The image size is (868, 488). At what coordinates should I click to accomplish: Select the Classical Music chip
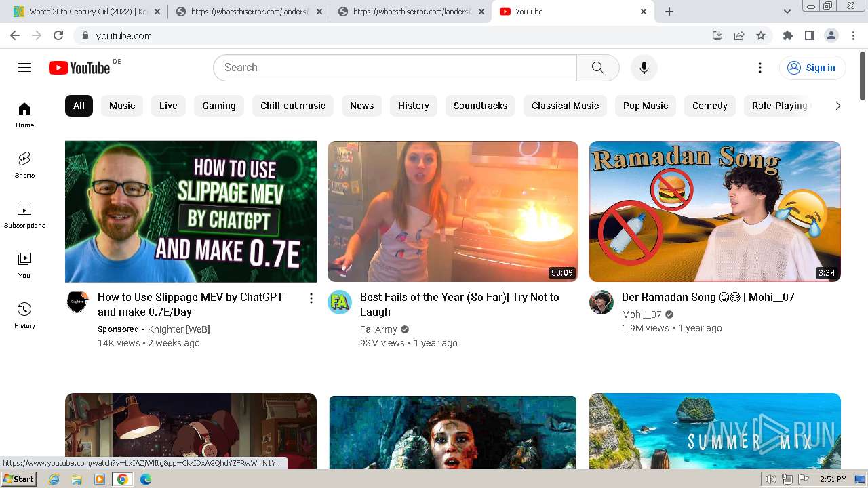(x=565, y=106)
